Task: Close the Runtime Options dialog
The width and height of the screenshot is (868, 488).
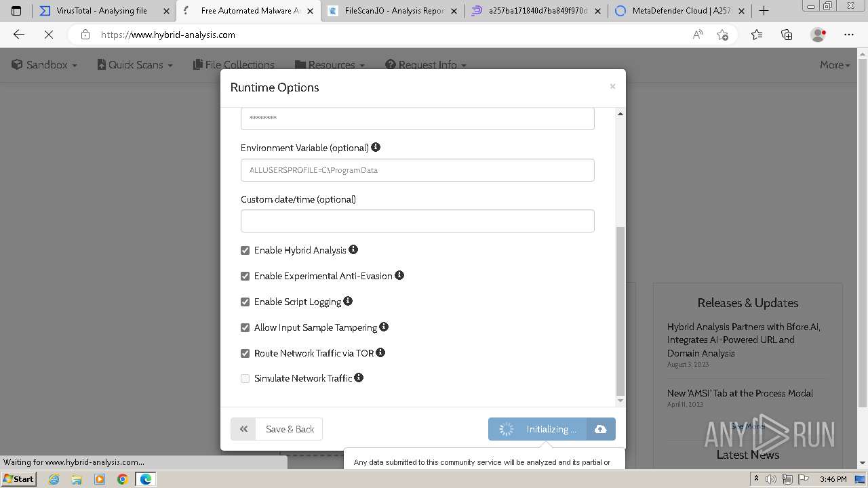Action: click(612, 86)
